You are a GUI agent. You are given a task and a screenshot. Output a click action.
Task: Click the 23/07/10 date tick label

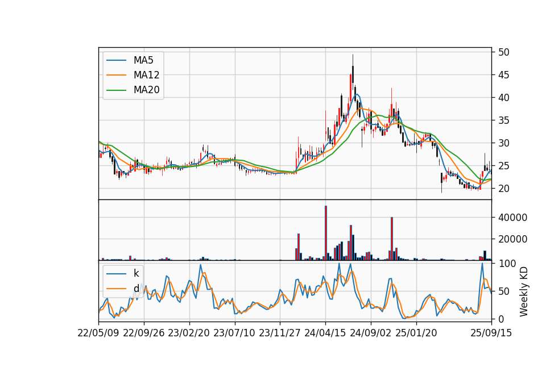point(234,333)
